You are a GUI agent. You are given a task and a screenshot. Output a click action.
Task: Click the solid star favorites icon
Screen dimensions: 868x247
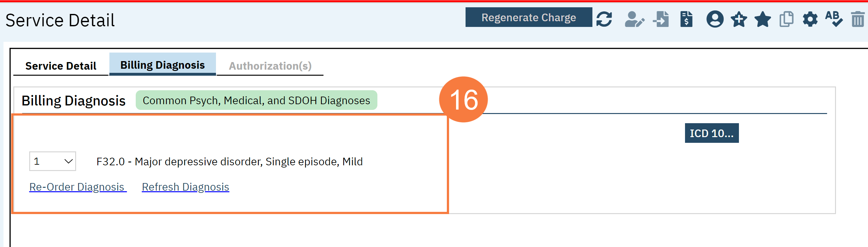click(x=762, y=19)
